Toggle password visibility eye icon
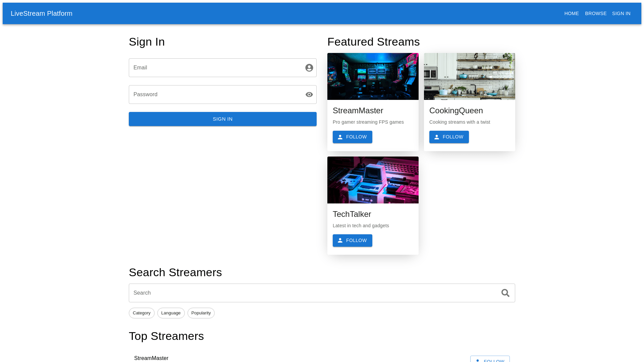The image size is (644, 362). pyautogui.click(x=309, y=95)
